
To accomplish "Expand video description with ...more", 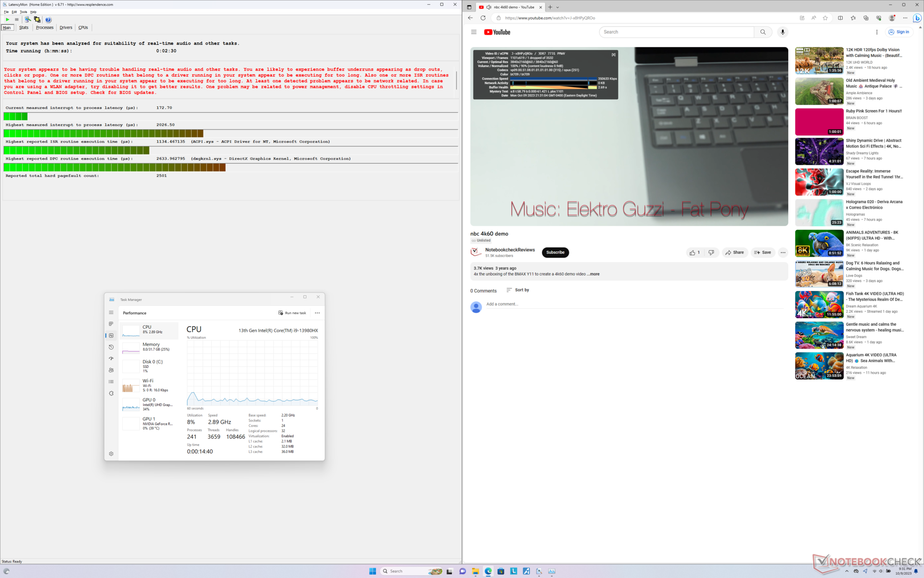I will pyautogui.click(x=594, y=274).
